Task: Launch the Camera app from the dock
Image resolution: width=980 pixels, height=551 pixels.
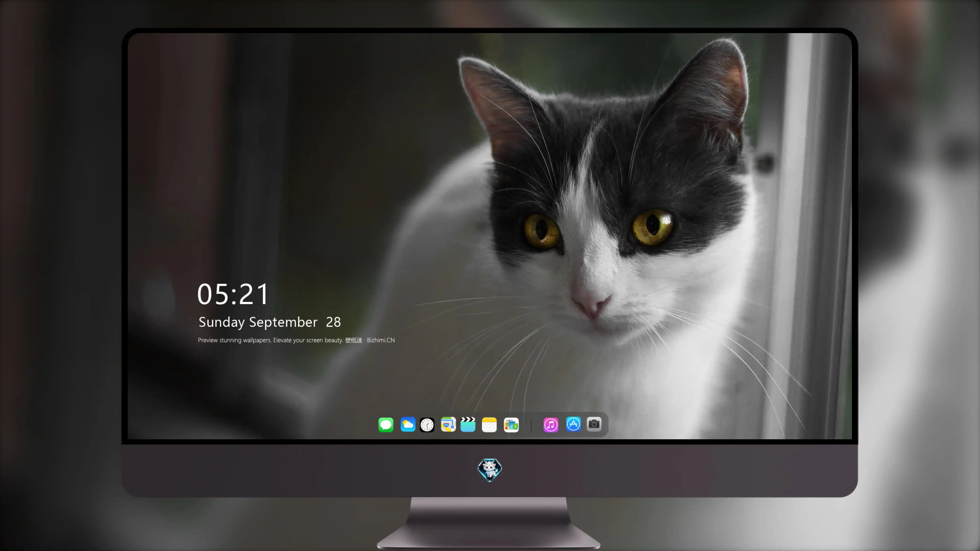Action: tap(594, 424)
